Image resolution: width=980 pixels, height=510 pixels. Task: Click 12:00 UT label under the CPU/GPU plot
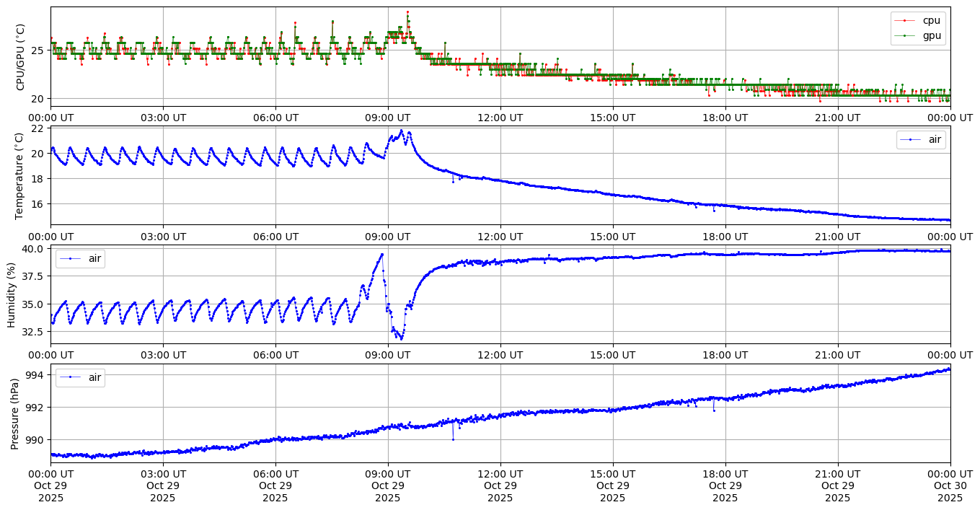coord(500,118)
